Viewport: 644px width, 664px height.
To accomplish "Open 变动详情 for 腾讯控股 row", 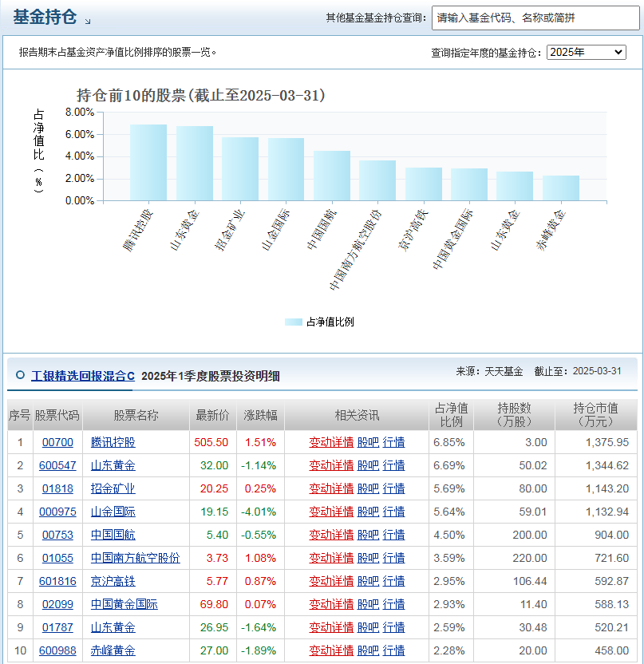I will (x=331, y=442).
